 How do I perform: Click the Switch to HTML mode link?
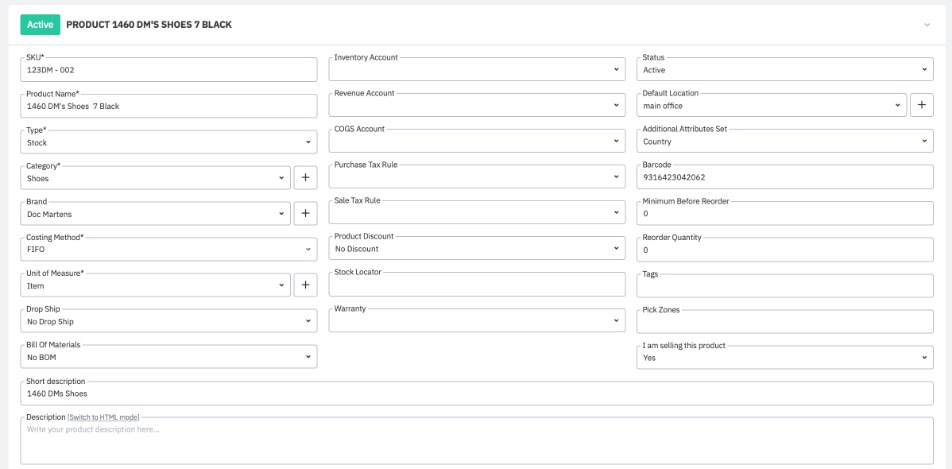coord(104,417)
